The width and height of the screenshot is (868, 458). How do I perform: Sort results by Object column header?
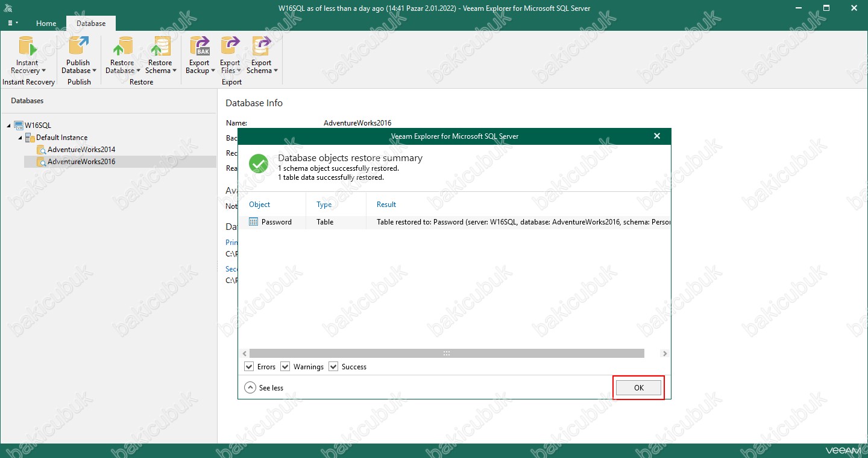click(260, 205)
